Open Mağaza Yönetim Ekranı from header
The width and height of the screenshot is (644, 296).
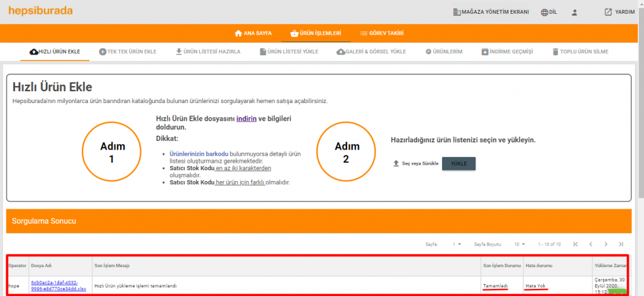click(x=491, y=12)
